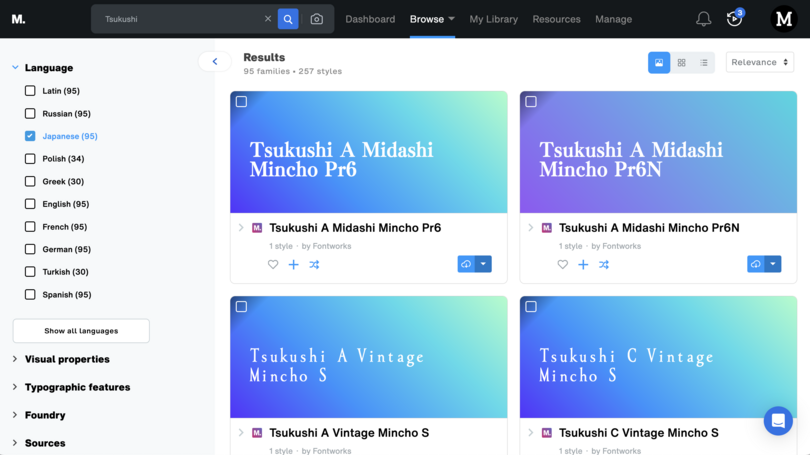Screen dimensions: 810x455
Task: Find similar to Tsukushi A Midashi Mincho Pr6
Action: [314, 264]
